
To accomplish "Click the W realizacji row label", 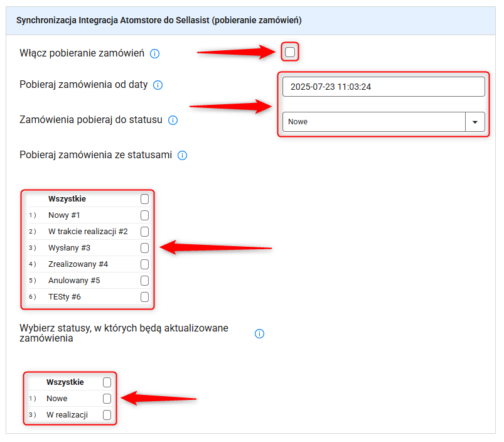I will 67,415.
